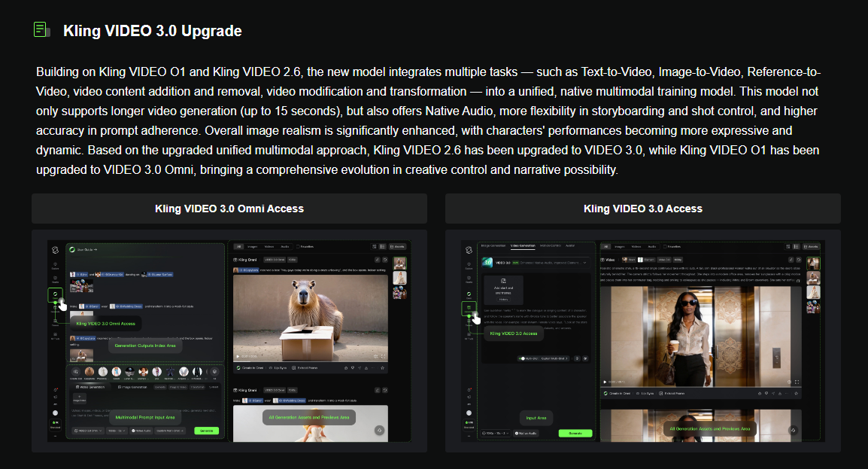Screen dimensions: 868x469
Task: Toggle the Multi-Shot switch
Action: 522,358
